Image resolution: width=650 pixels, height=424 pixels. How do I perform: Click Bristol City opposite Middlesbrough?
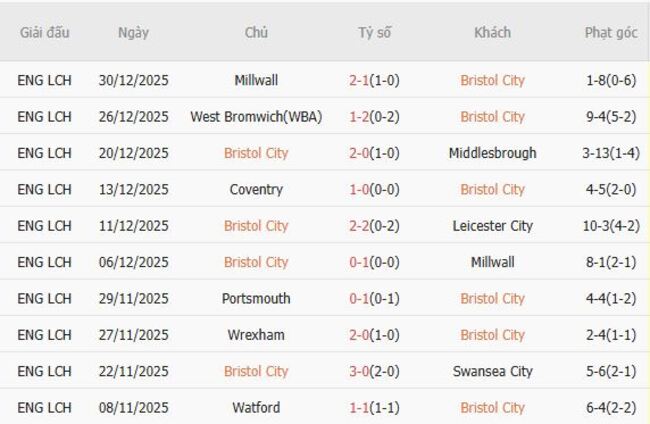(x=256, y=153)
